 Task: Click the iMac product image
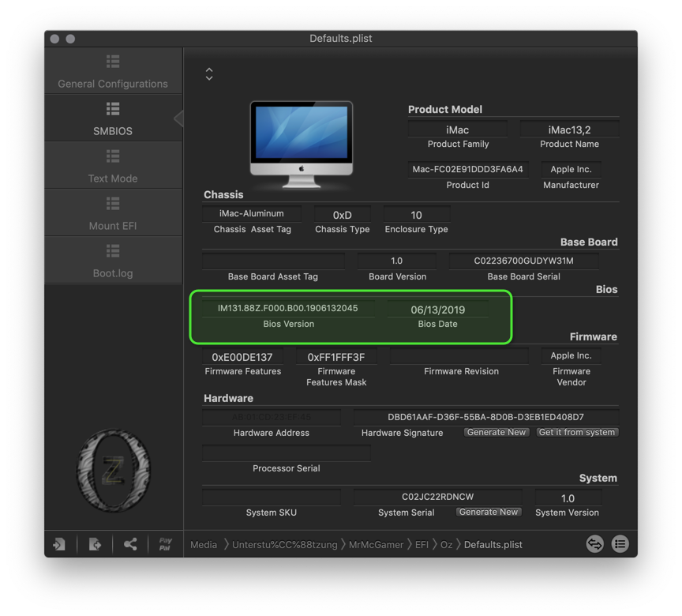tap(302, 145)
